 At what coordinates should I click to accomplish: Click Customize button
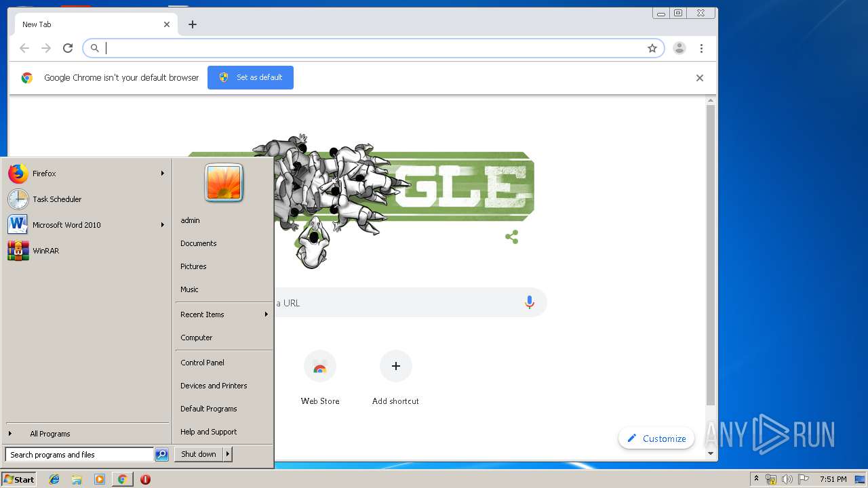tap(656, 439)
